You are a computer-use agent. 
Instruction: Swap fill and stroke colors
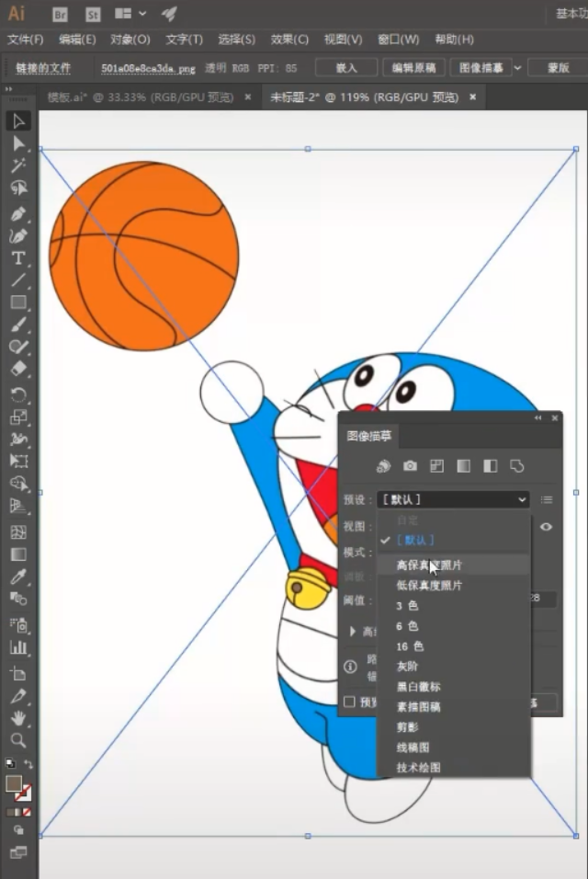click(x=28, y=764)
